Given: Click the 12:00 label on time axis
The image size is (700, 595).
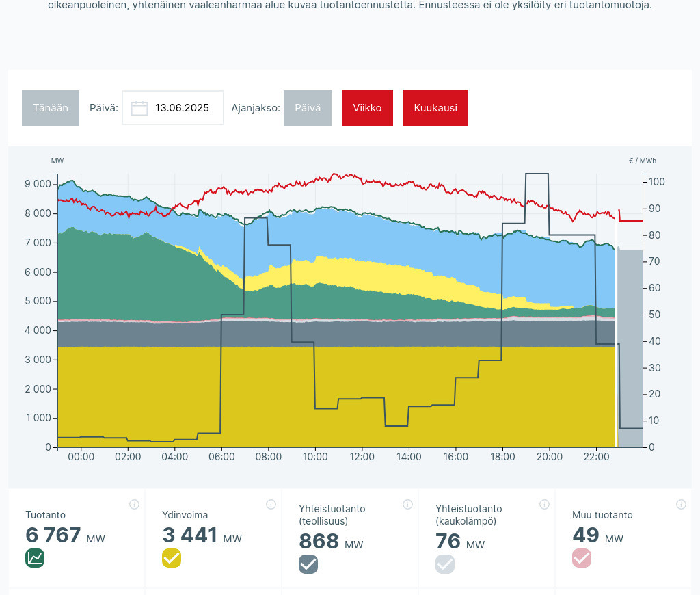Looking at the screenshot, I should point(362,457).
